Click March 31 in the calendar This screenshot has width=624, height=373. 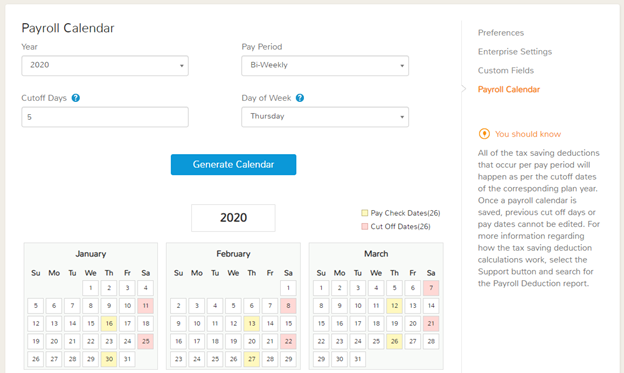tap(358, 359)
